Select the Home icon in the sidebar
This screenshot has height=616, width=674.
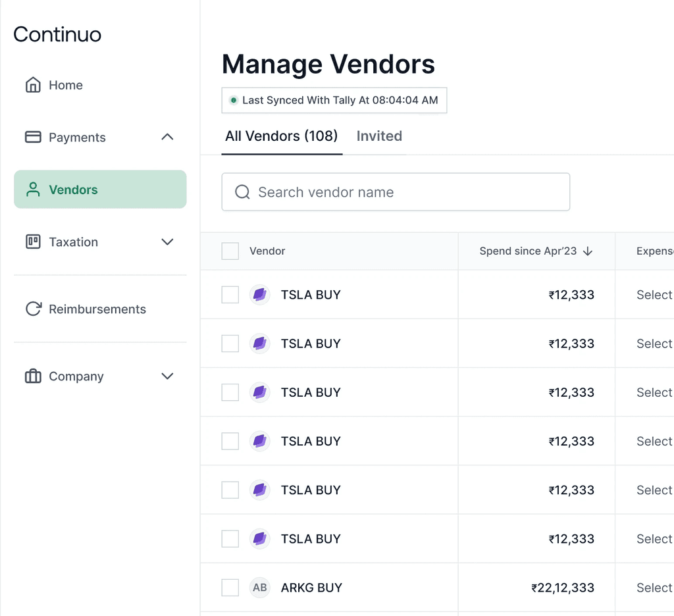click(32, 84)
